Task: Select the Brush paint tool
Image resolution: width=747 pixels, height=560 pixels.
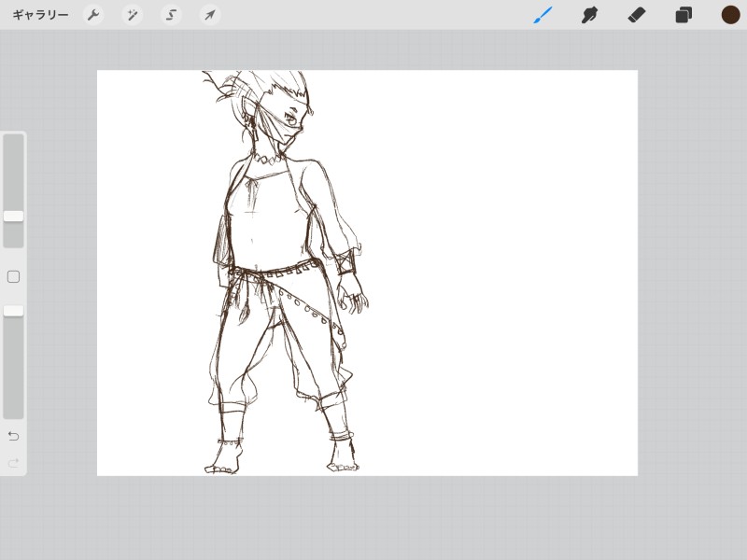Action: [543, 15]
